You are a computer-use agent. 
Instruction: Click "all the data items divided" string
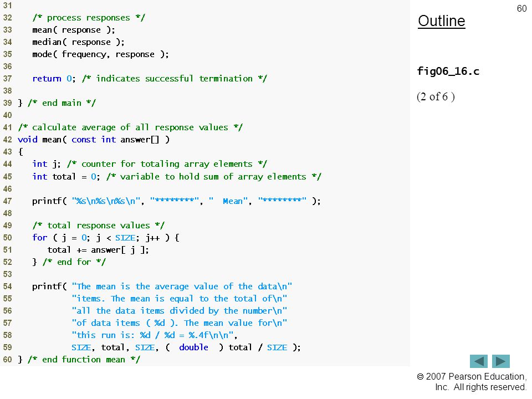180,311
